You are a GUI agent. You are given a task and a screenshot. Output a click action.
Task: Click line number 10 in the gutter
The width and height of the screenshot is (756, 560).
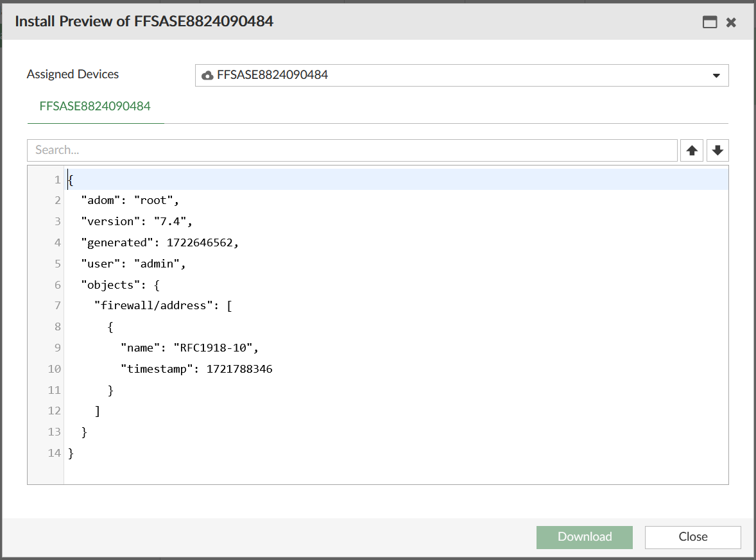click(54, 368)
